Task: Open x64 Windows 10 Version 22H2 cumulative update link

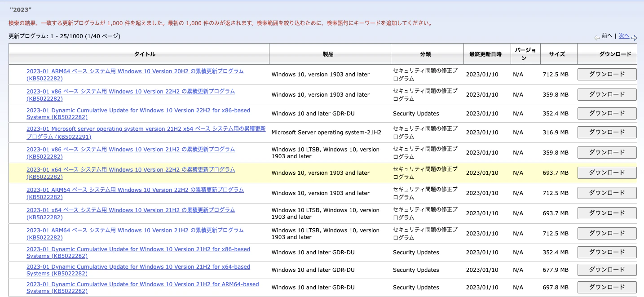Action: (x=131, y=173)
